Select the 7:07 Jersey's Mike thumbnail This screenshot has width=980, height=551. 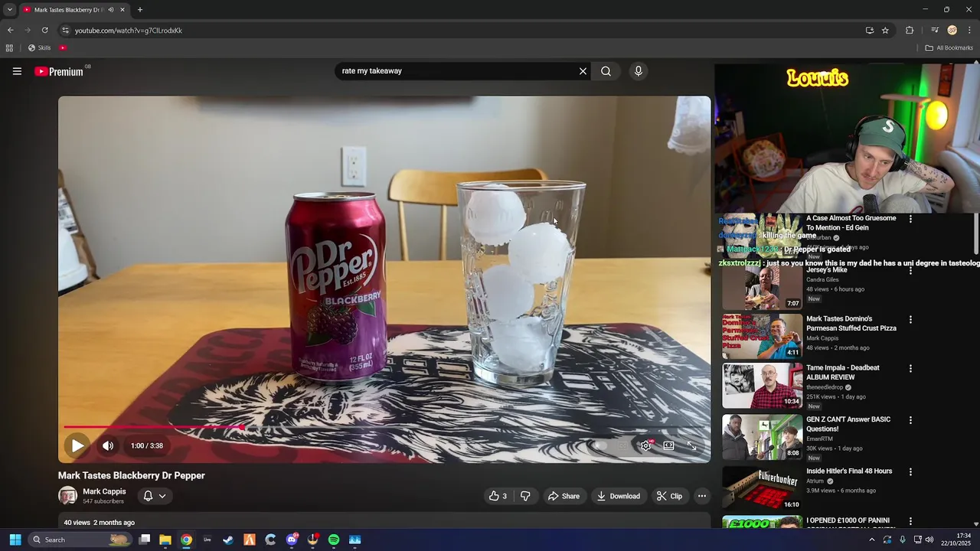(x=763, y=287)
